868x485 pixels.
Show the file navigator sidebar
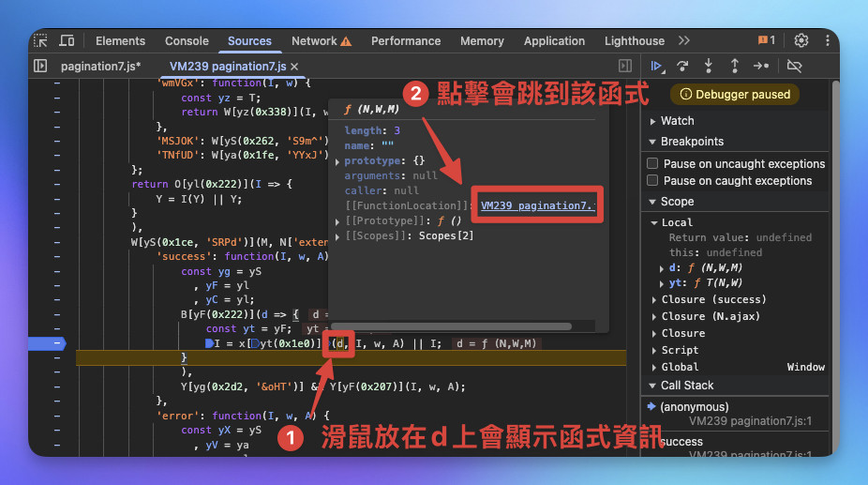click(x=40, y=66)
